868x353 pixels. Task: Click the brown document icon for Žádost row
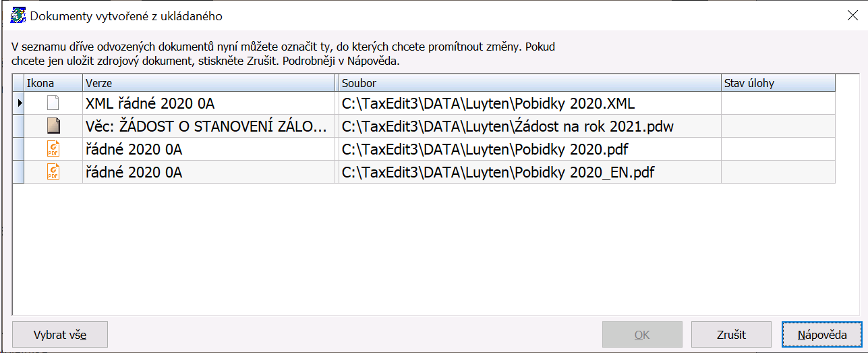[53, 126]
